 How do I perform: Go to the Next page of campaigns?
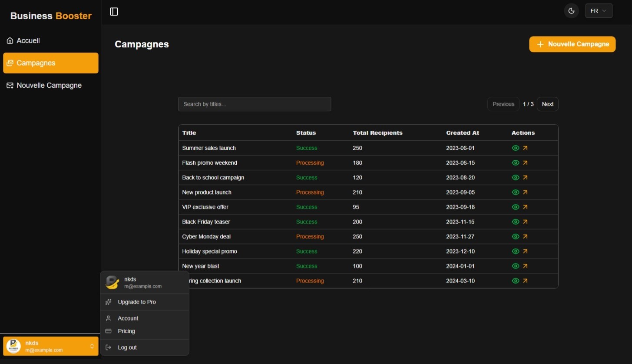547,104
